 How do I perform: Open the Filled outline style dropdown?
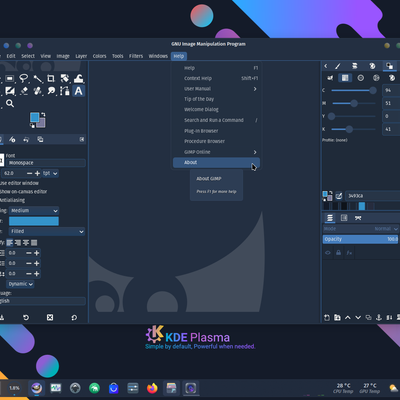(47, 231)
